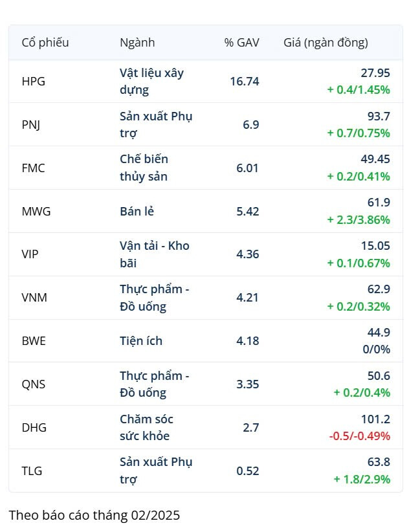The image size is (409, 532).
Task: Open the QNS stock code
Action: click(34, 384)
